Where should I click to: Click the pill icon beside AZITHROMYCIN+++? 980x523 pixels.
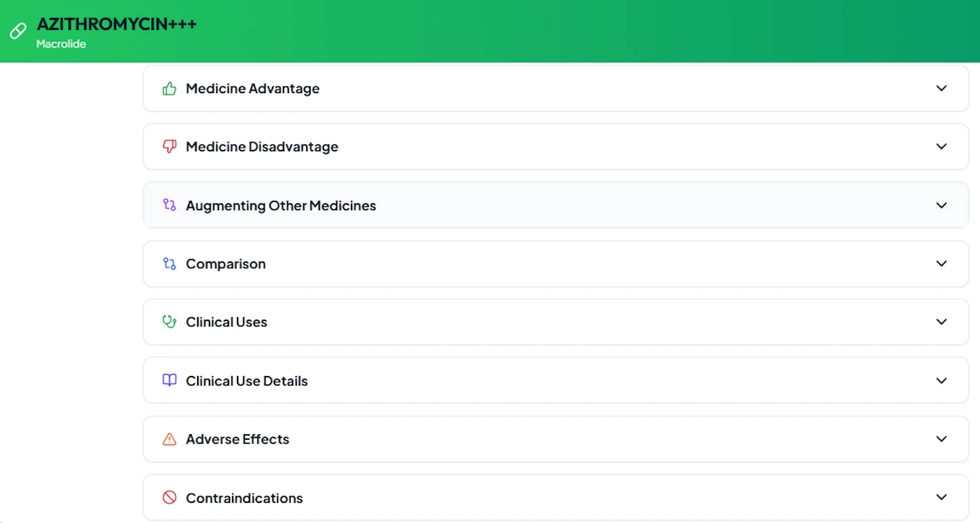point(18,31)
